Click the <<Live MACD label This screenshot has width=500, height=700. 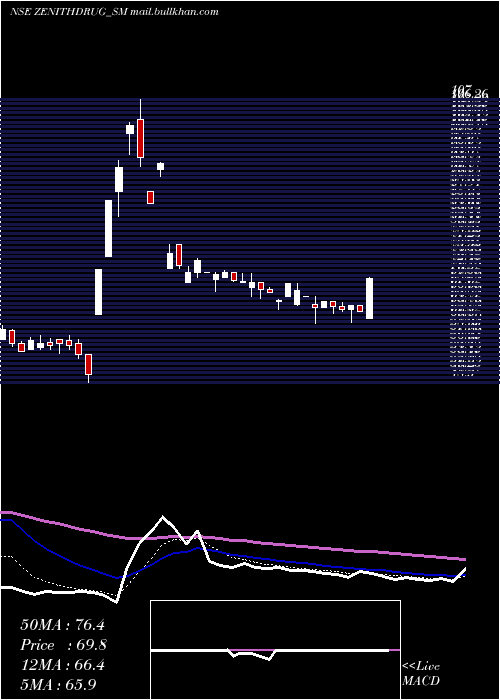[421, 674]
